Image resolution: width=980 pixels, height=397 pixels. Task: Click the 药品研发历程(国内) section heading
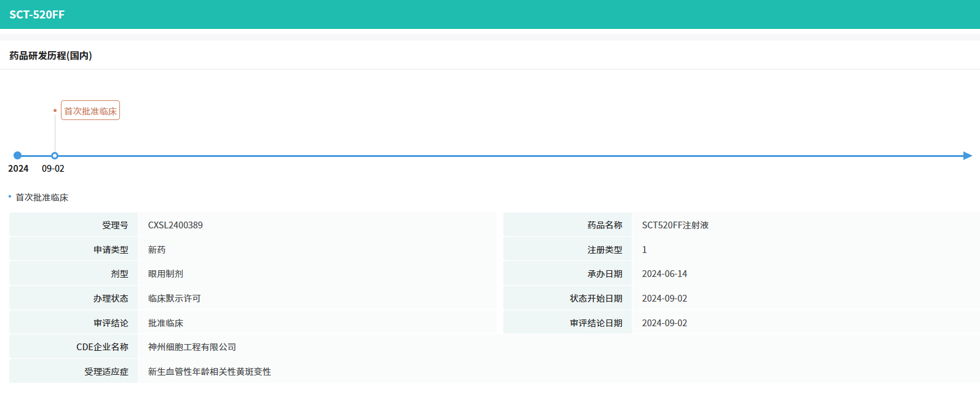point(50,55)
